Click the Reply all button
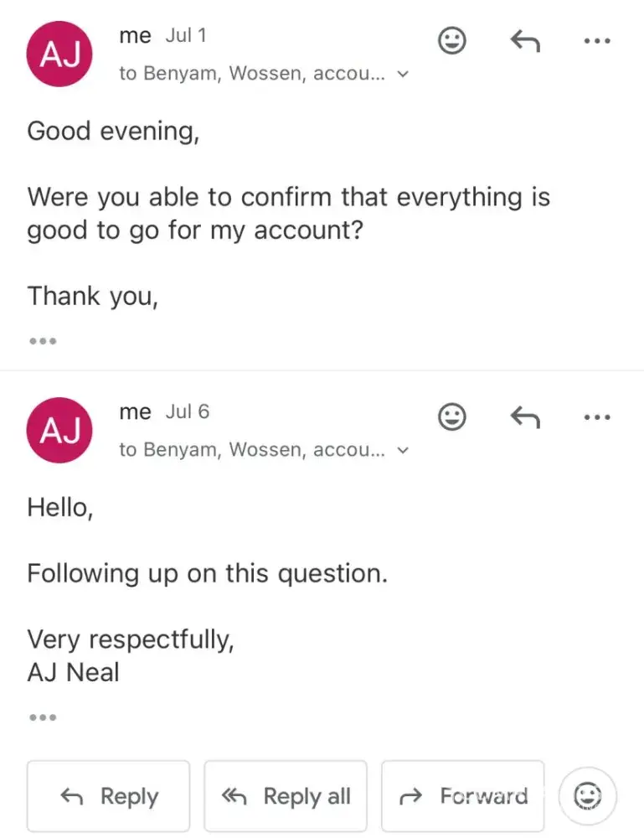 point(286,796)
